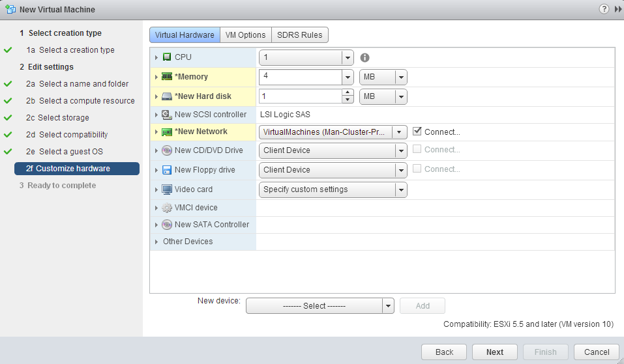Toggle the Floppy drive Connect checkbox
Screen dimensions: 624x364
[417, 169]
